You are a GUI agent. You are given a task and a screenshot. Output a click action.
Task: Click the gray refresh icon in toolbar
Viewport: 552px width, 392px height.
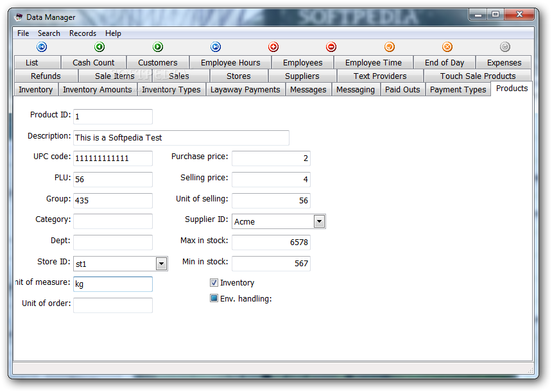505,47
